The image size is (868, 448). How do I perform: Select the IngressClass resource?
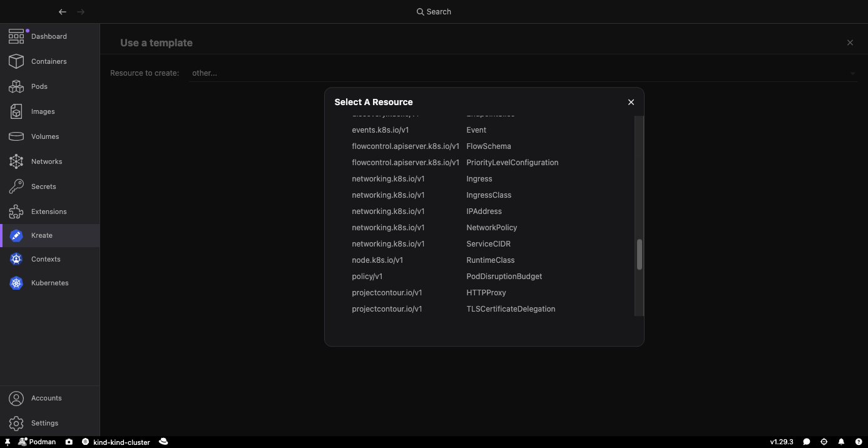click(489, 195)
